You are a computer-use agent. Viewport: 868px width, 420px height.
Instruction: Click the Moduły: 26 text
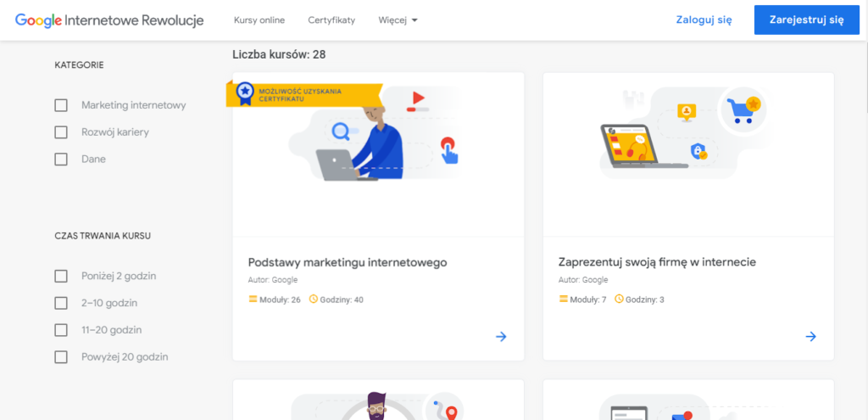280,300
